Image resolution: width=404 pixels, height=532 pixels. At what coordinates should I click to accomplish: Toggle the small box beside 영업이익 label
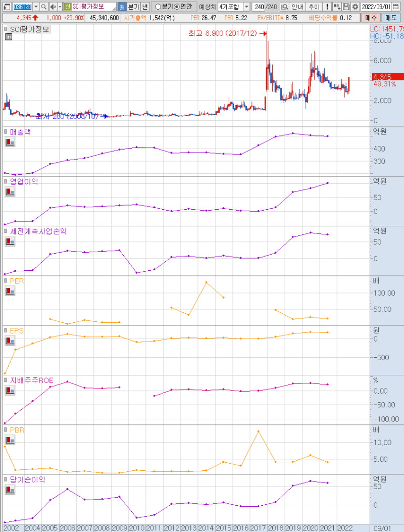click(6, 181)
